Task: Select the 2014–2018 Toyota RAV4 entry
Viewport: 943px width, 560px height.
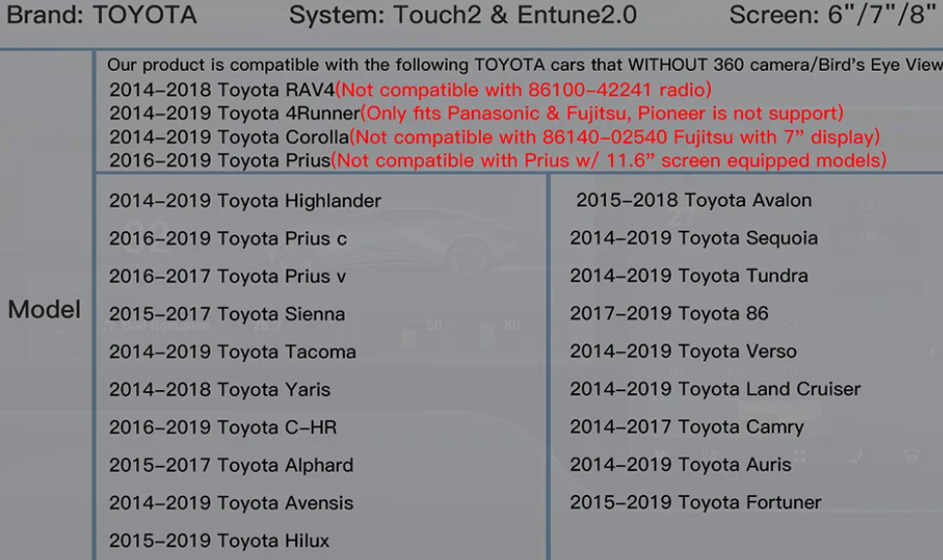Action: pos(221,90)
